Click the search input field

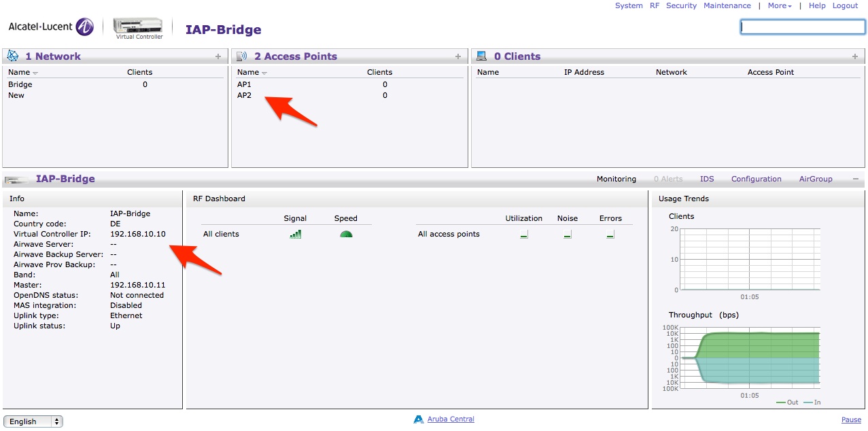click(802, 27)
